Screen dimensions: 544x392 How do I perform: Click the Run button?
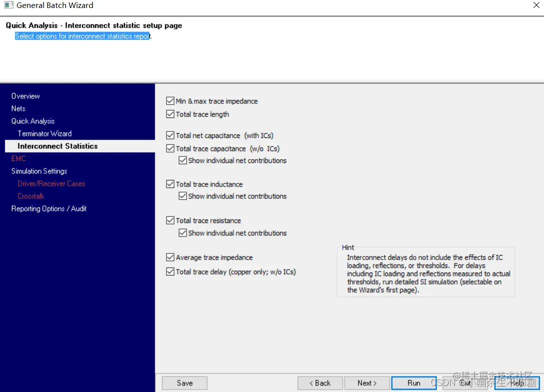pos(414,383)
